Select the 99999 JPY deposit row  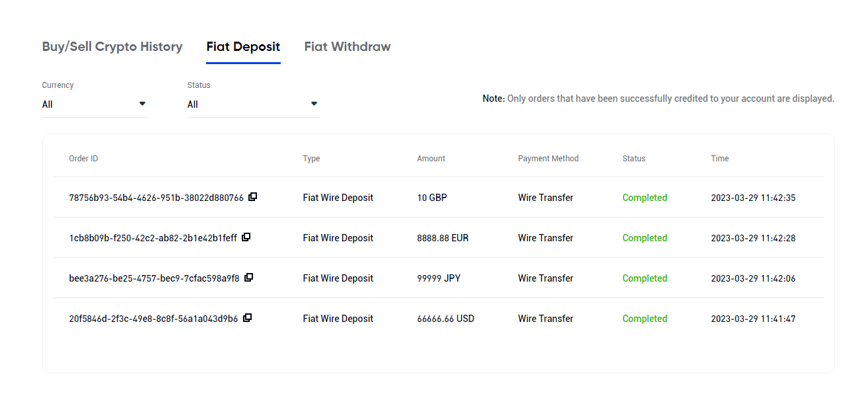point(439,278)
